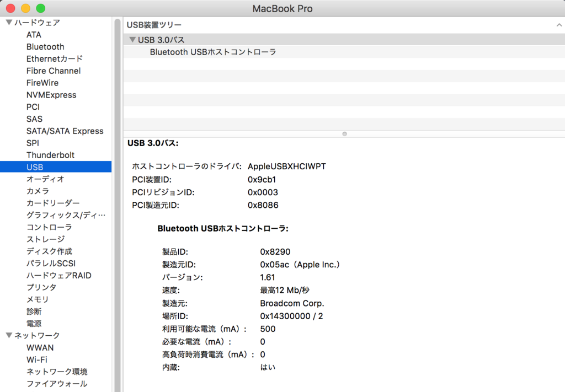Select ファイアウォール in the sidebar

(57, 384)
